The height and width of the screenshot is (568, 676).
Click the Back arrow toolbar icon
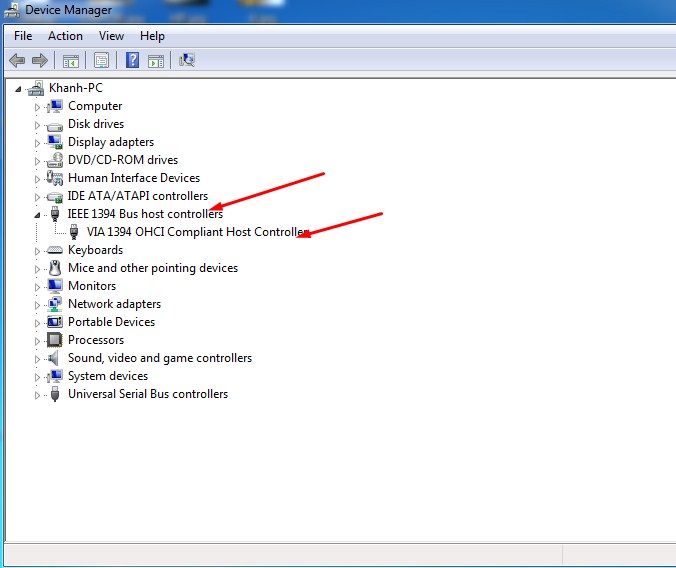[x=17, y=60]
